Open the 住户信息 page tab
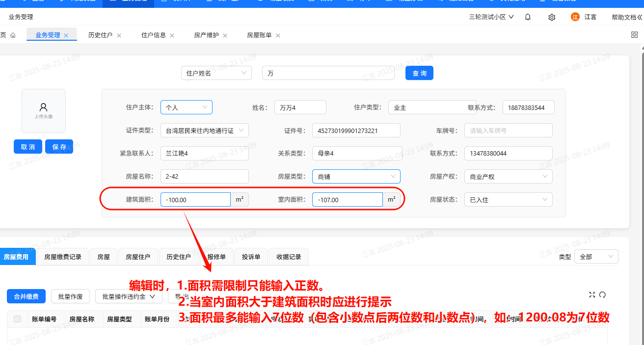The image size is (644, 345). tap(153, 35)
